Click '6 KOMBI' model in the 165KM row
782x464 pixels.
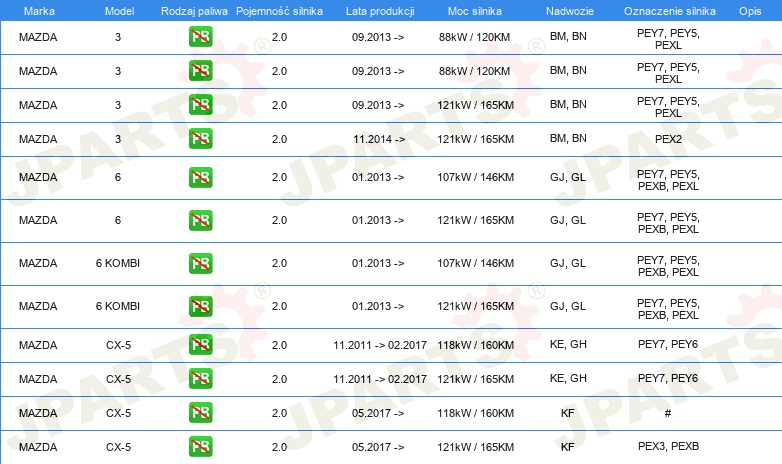[x=118, y=306]
